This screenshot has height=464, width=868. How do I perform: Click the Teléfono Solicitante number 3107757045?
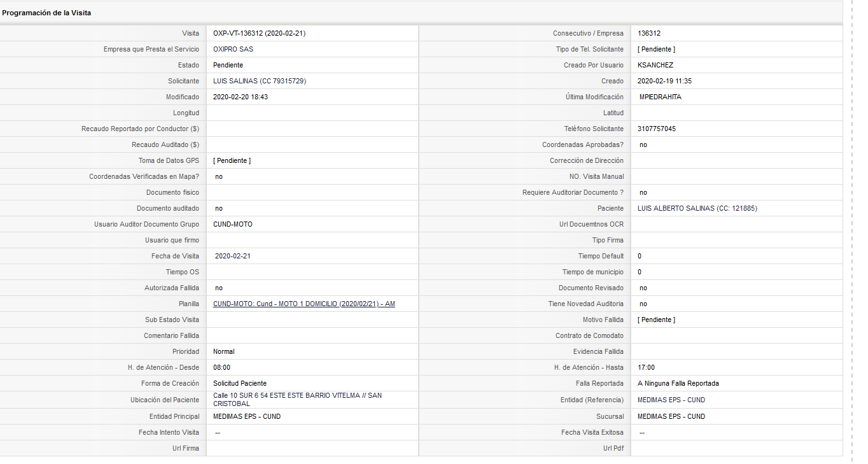click(x=657, y=129)
